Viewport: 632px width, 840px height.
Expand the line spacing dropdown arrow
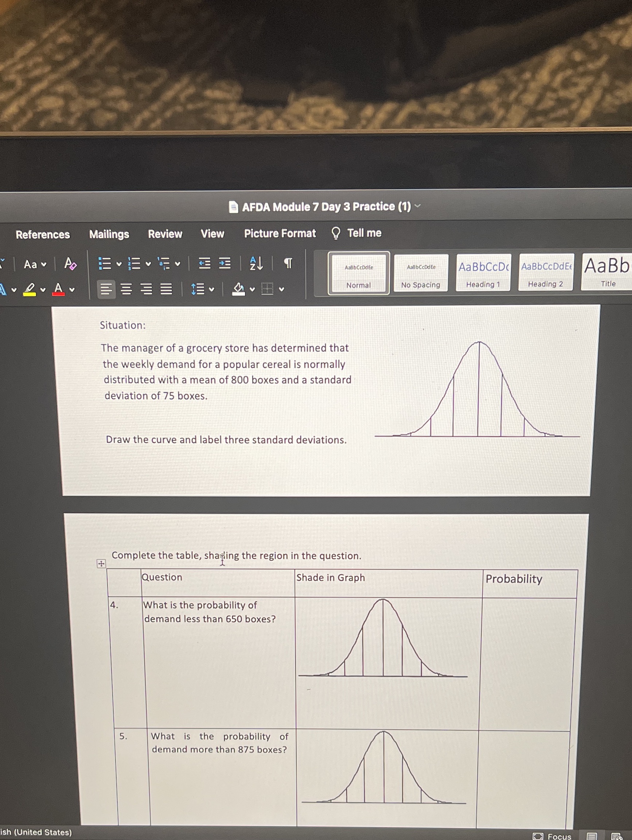211,289
